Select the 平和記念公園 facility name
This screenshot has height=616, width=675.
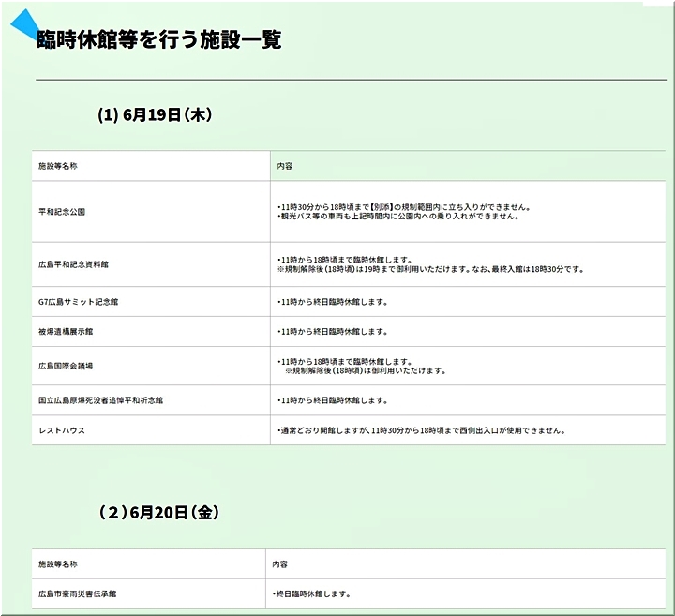[62, 212]
